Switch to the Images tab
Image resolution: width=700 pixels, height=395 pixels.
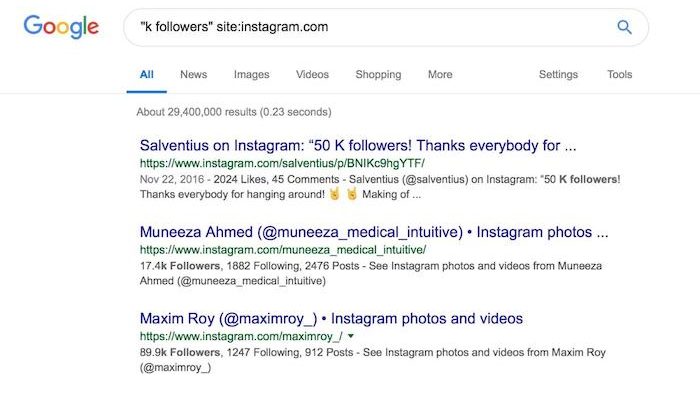coord(251,75)
